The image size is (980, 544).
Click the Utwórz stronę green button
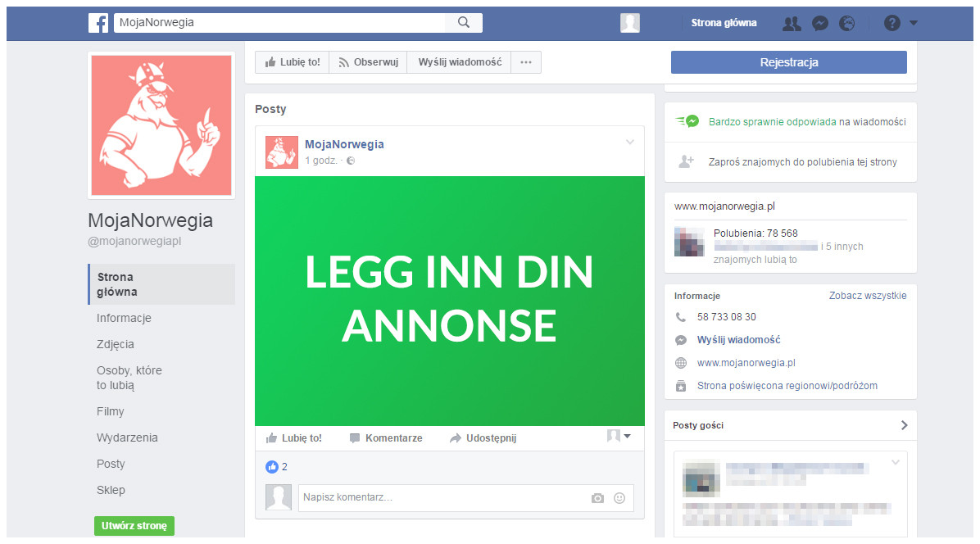click(134, 526)
